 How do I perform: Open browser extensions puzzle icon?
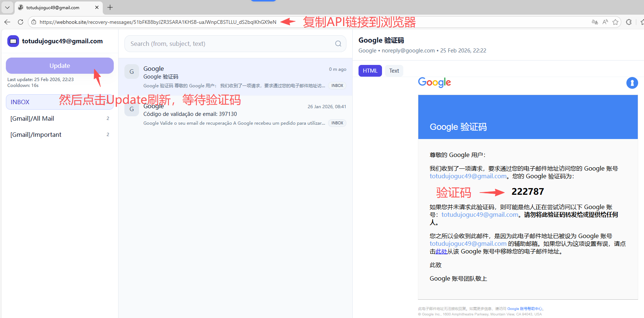[629, 22]
